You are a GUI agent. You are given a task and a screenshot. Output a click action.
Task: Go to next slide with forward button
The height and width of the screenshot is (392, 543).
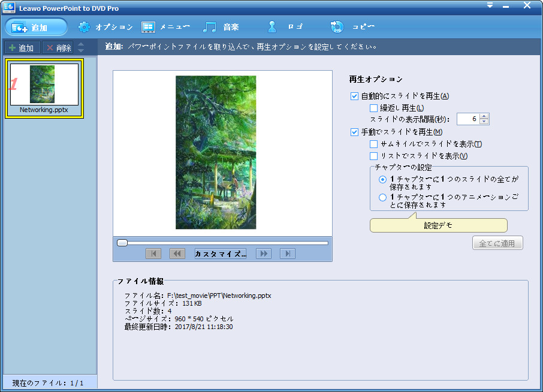pos(264,254)
